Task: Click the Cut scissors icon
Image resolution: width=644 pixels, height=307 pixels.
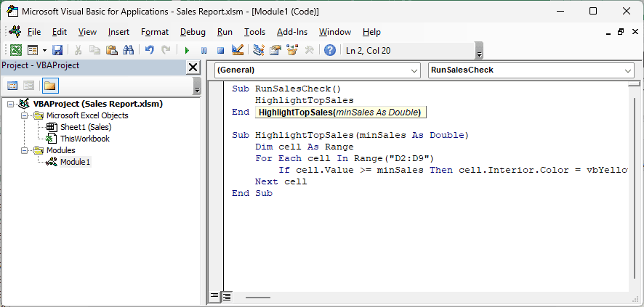Action: (x=78, y=50)
